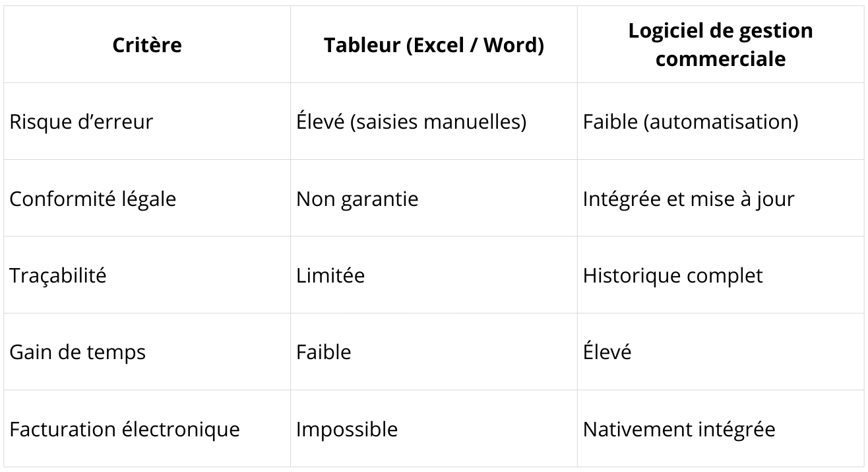868x472 pixels.
Task: Click the Élevé cell in the Gain de temps row
Action: (x=607, y=352)
